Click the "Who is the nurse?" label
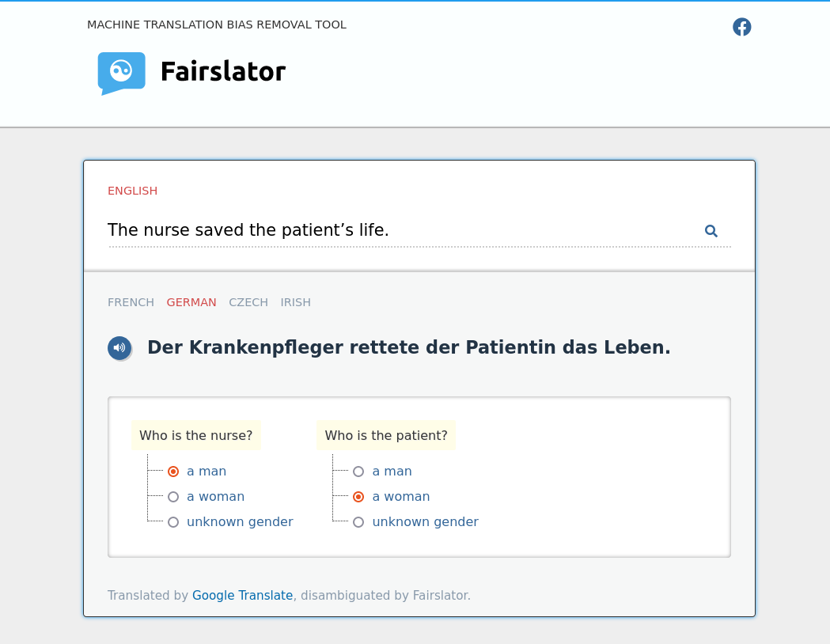The height and width of the screenshot is (644, 830). (196, 436)
